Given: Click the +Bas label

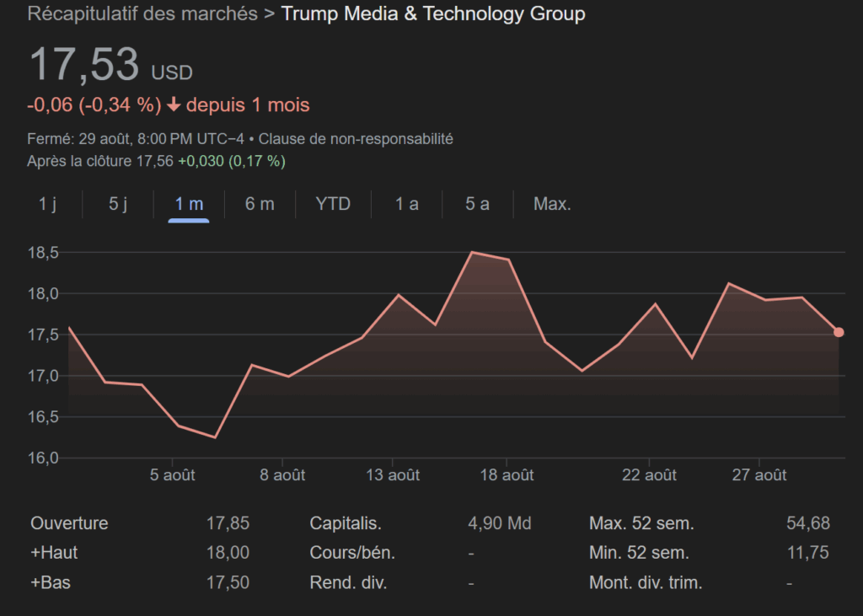Looking at the screenshot, I should 50,582.
